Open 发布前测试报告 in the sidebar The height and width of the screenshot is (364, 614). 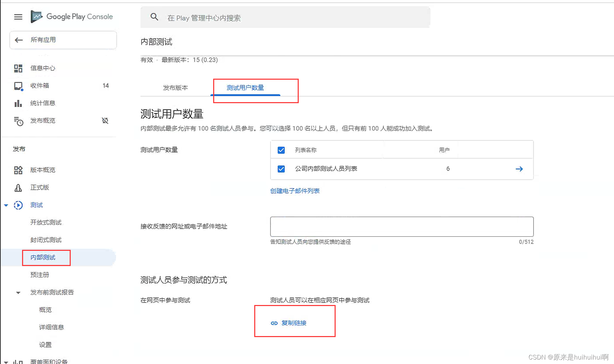(x=52, y=293)
